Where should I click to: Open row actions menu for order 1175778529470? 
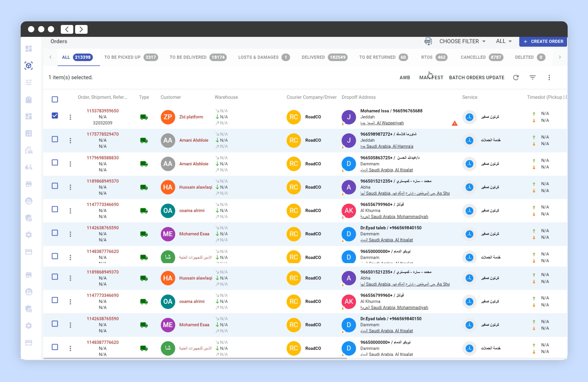tap(70, 140)
